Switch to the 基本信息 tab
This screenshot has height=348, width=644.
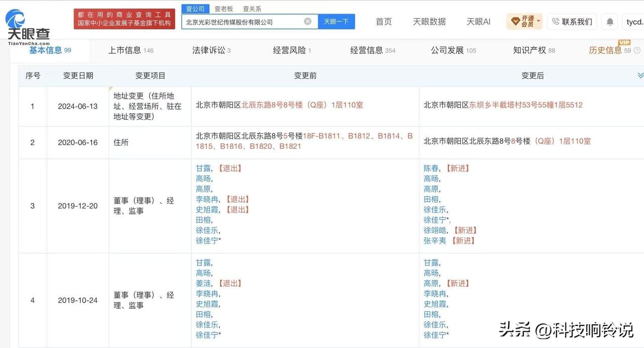click(50, 50)
